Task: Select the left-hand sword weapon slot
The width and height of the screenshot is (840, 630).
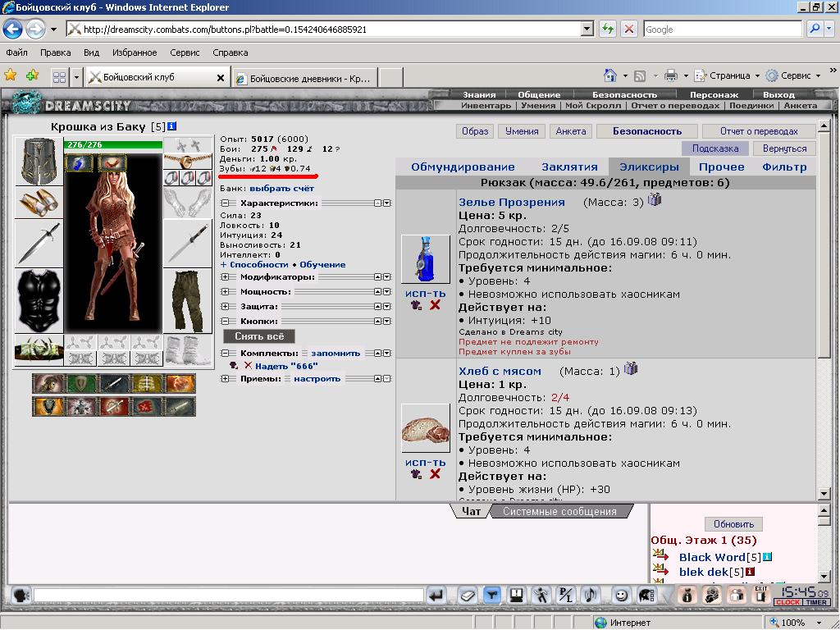Action: [39, 244]
